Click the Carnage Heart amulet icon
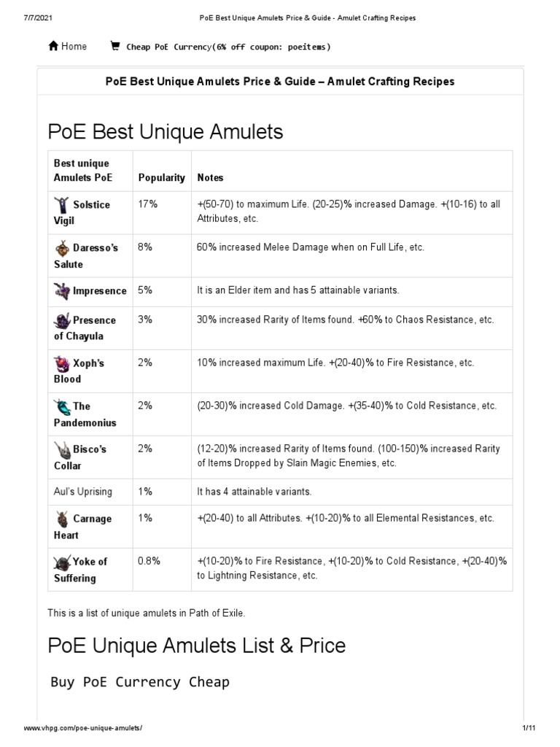Screen dimensions: 560x747 pyautogui.click(x=62, y=519)
